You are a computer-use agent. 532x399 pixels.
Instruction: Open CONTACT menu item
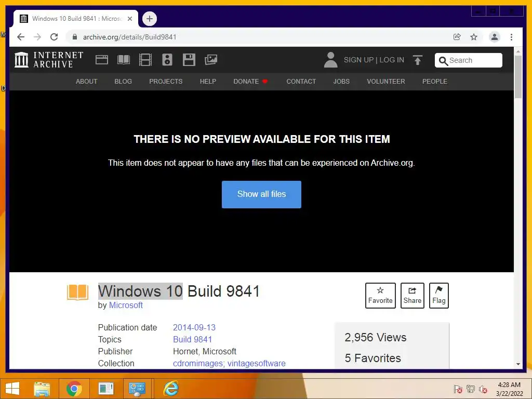pos(301,82)
